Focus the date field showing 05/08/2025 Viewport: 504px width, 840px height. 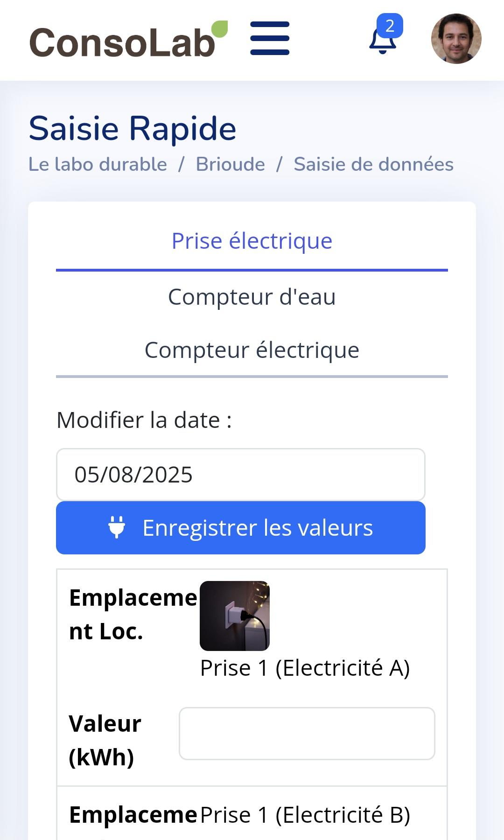[x=240, y=475]
